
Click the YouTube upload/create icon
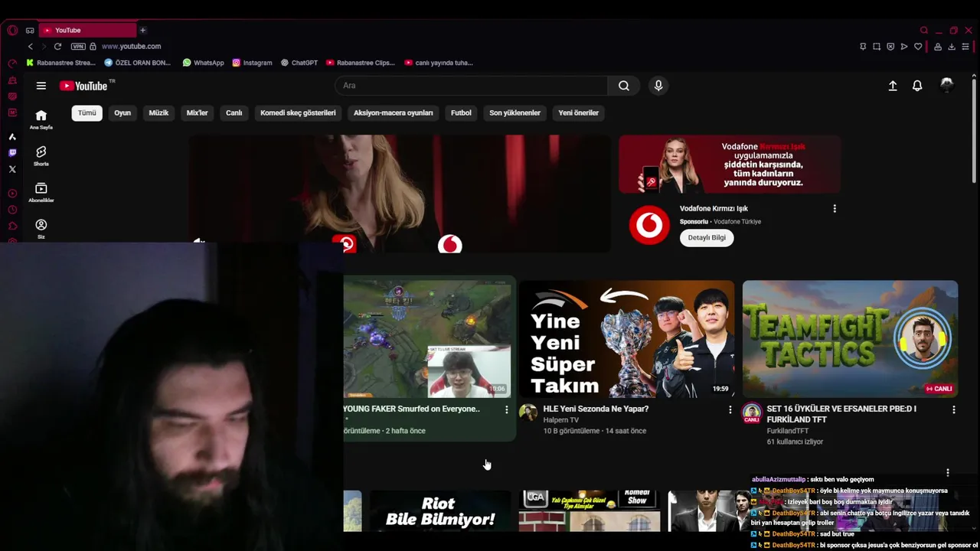pos(893,86)
